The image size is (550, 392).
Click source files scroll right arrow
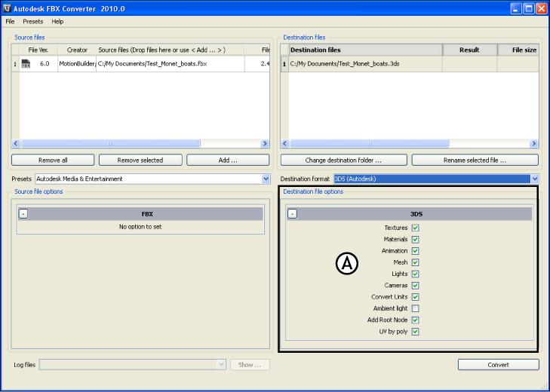coord(265,143)
